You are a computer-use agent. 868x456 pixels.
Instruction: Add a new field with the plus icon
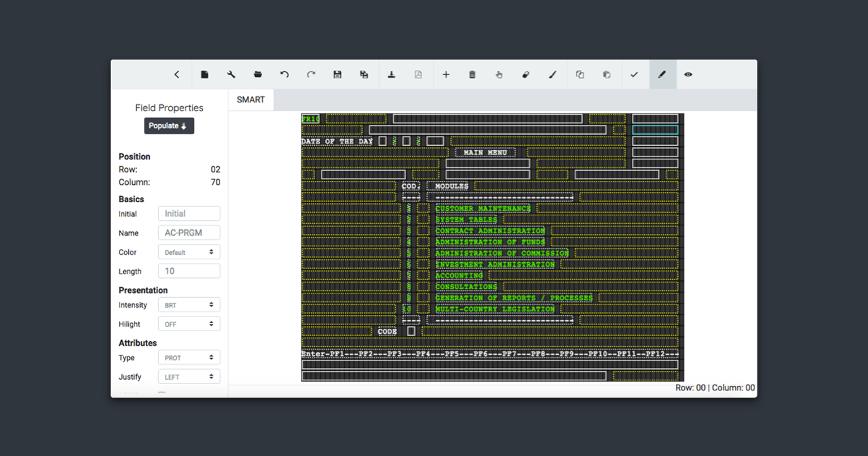[x=446, y=74]
